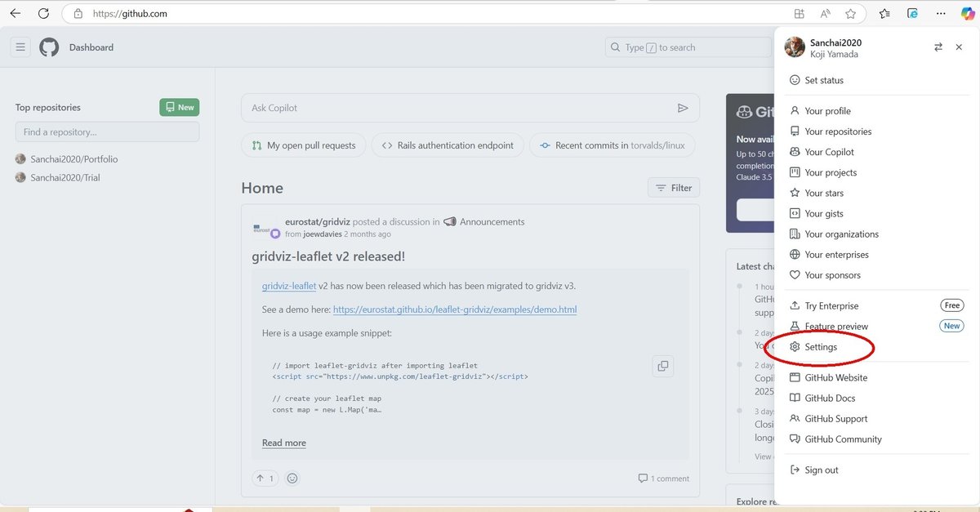The width and height of the screenshot is (980, 512).
Task: Open the browser read aloud icon
Action: [825, 13]
